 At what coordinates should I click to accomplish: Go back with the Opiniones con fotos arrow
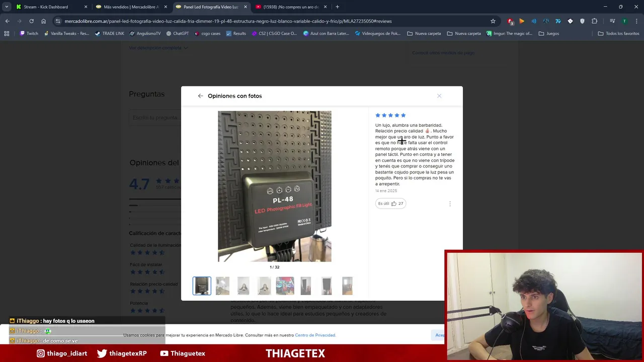(200, 96)
